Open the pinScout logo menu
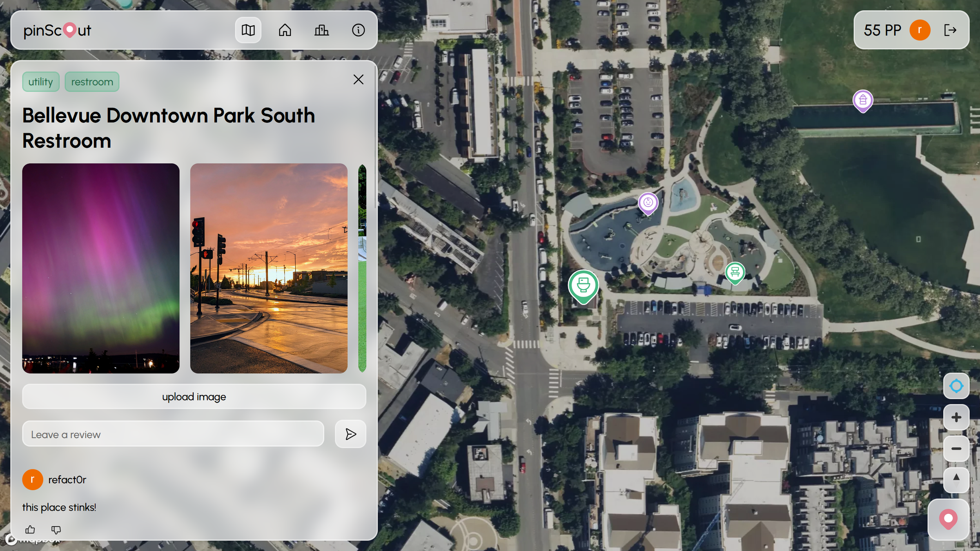Viewport: 980px width, 551px height. pos(57,30)
